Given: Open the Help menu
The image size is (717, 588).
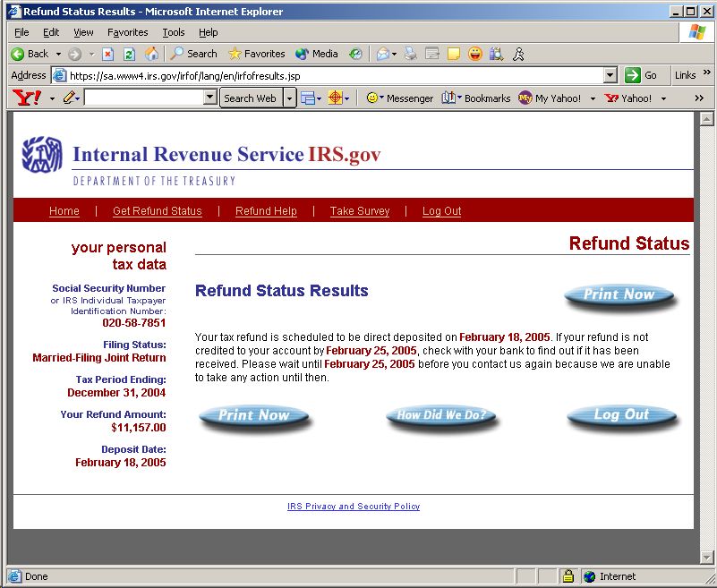Looking at the screenshot, I should (x=208, y=32).
